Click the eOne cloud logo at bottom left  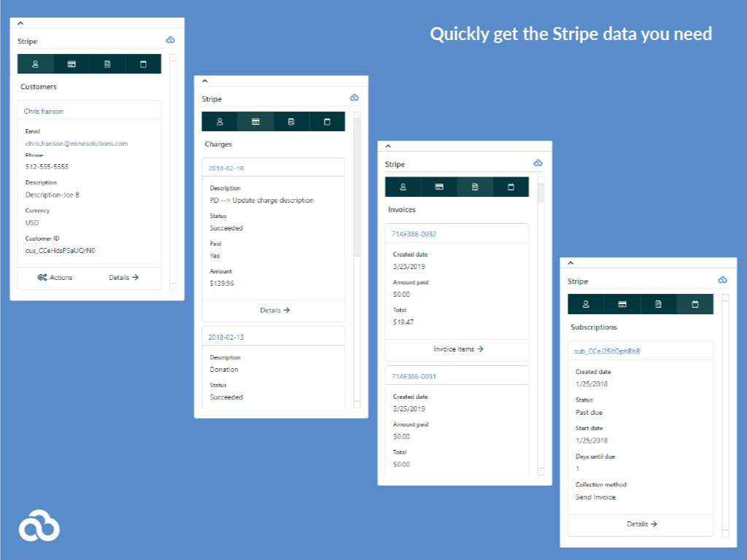(x=40, y=526)
